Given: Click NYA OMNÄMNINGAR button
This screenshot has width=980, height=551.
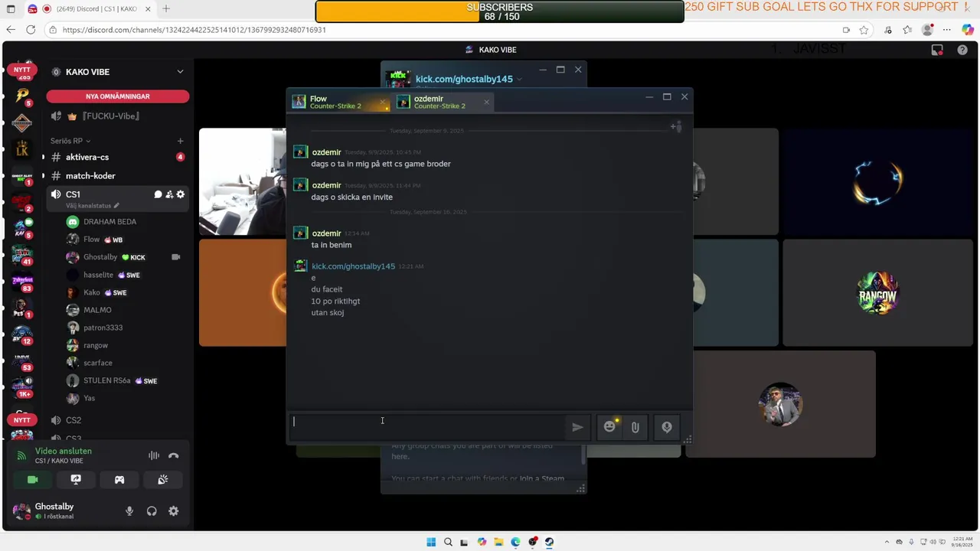Looking at the screenshot, I should tap(118, 96).
